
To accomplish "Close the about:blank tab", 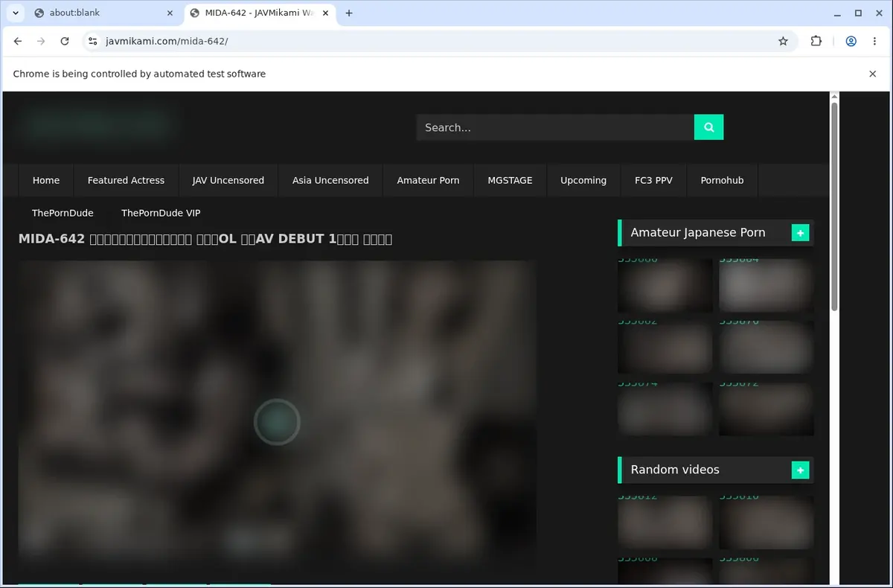I will (170, 13).
